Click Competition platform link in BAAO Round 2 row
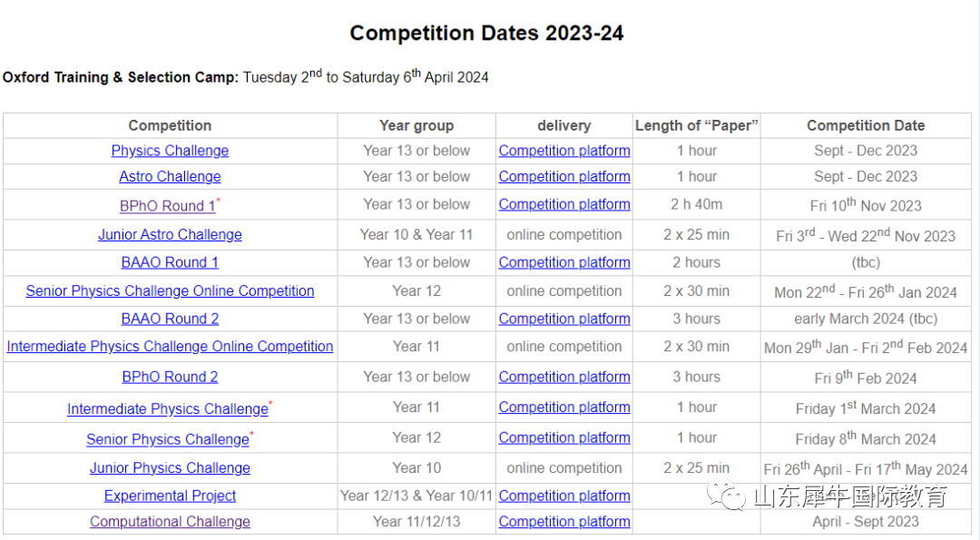This screenshot has height=540, width=980. [564, 319]
